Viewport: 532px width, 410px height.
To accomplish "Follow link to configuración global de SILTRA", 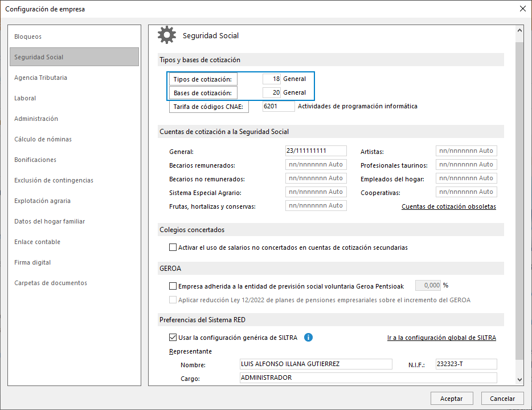I will tap(441, 338).
